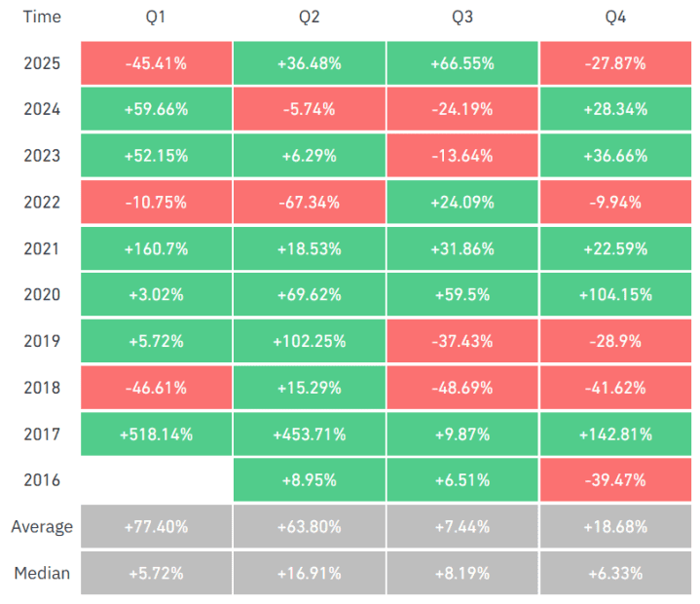Select the 2025 Q1 cell showing -45.41%
The image size is (700, 604).
(x=156, y=63)
